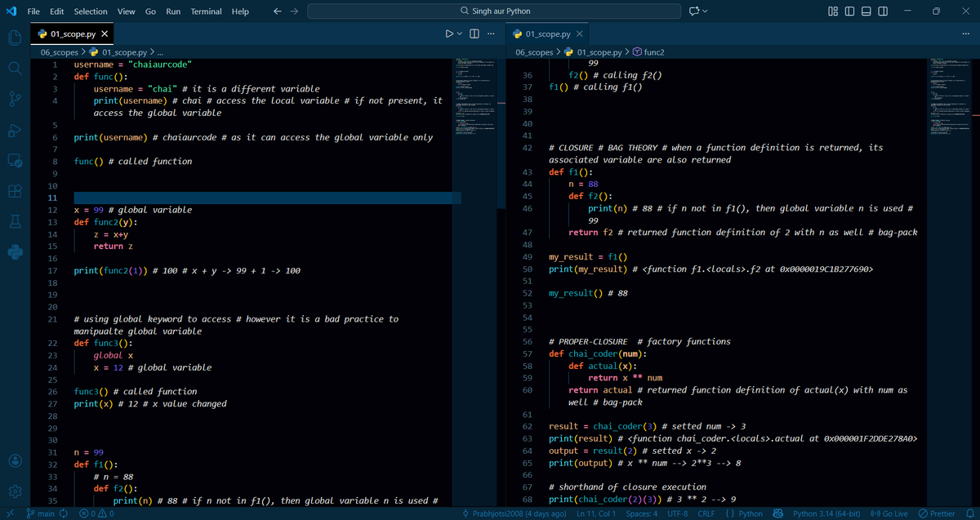980x520 pixels.
Task: Toggle the Primary Side Bar
Action: coord(849,11)
